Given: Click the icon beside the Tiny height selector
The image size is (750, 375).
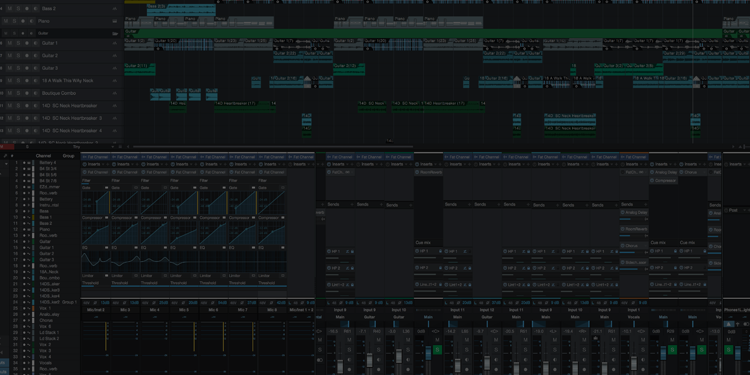Looking at the screenshot, I should coord(120,147).
